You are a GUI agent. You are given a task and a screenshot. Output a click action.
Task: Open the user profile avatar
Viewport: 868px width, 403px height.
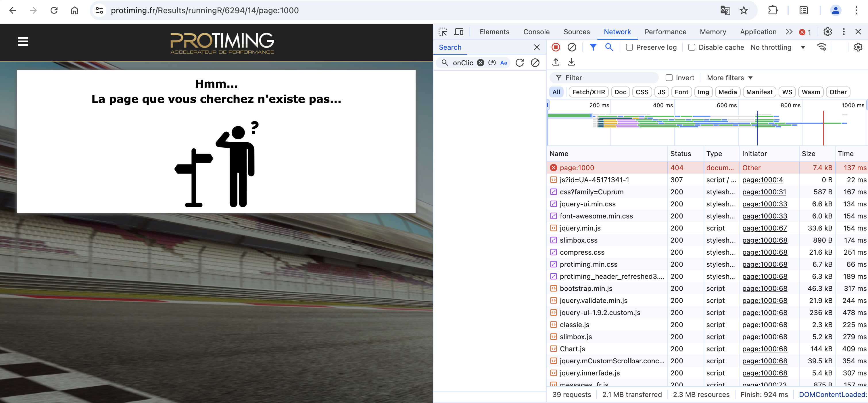pyautogui.click(x=836, y=10)
